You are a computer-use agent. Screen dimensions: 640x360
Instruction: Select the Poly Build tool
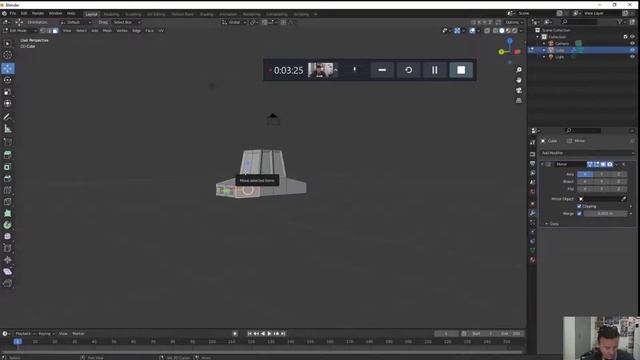7,213
